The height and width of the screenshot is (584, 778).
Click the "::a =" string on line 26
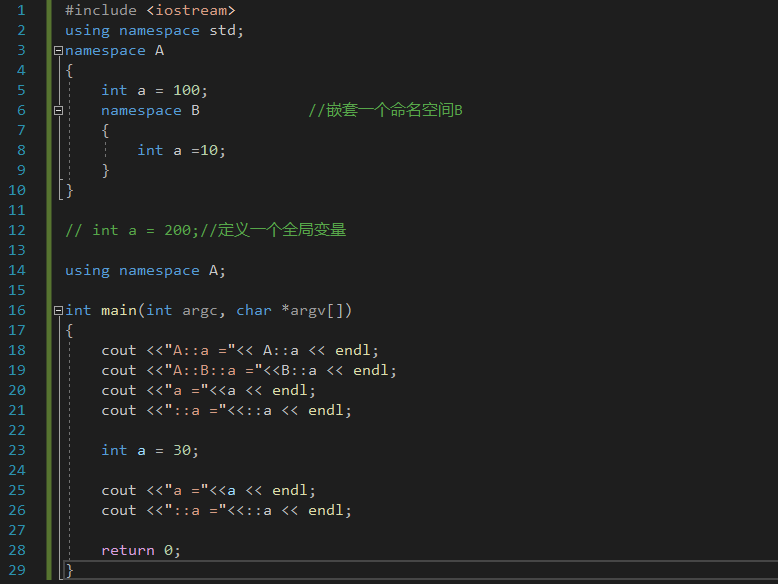pyautogui.click(x=195, y=510)
